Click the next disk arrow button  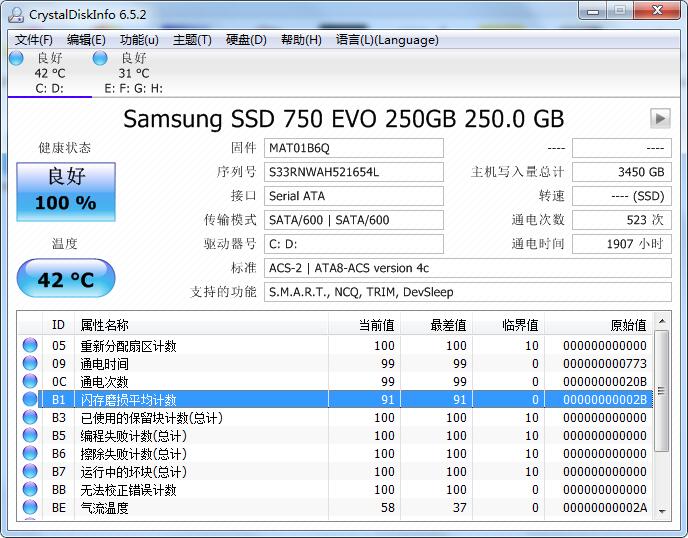(660, 118)
